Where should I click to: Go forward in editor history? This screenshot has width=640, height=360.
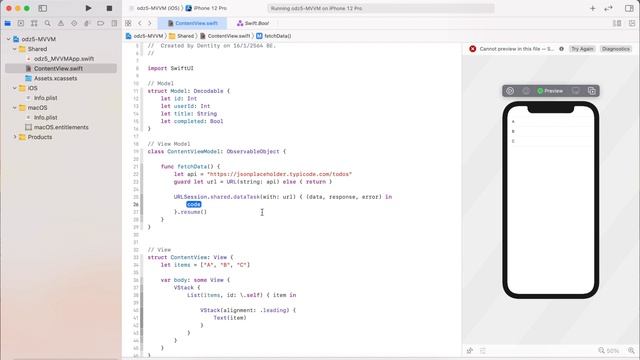(150, 23)
